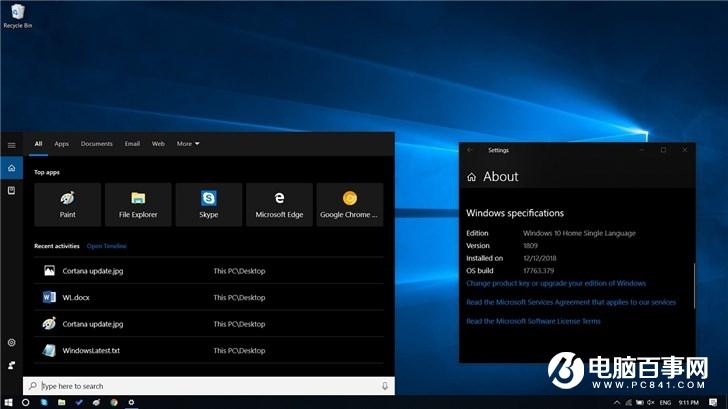Open the blue checkmark app on the taskbar

[x=79, y=403]
